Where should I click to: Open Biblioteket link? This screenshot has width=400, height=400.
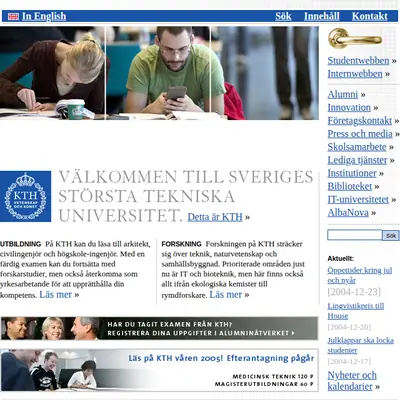350,186
